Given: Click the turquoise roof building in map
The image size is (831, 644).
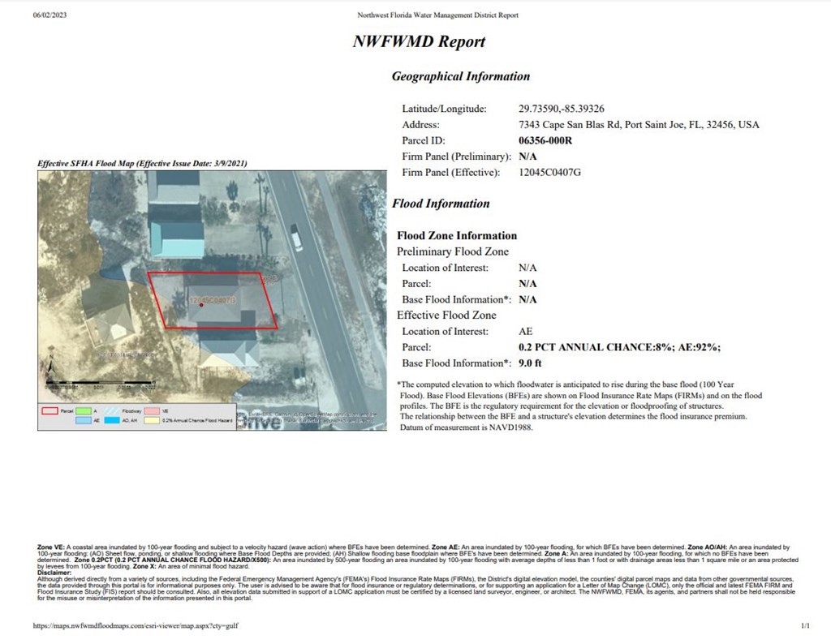Looking at the screenshot, I should [x=177, y=239].
